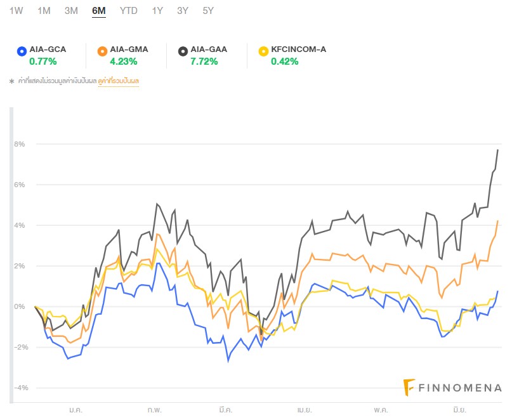This screenshot has height=420, width=512.
Task: Select the 1W time range tab
Action: click(16, 11)
